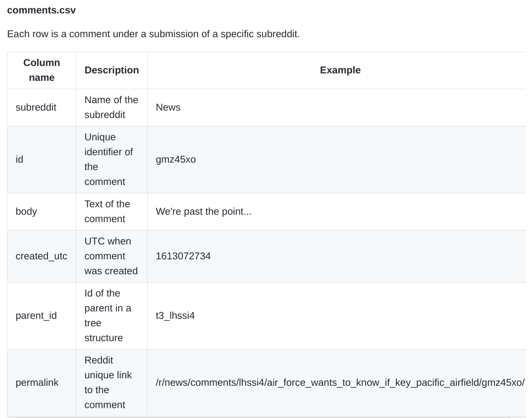The height and width of the screenshot is (418, 532).
Task: Click the 'parent_id' column name cell
Action: tap(36, 316)
